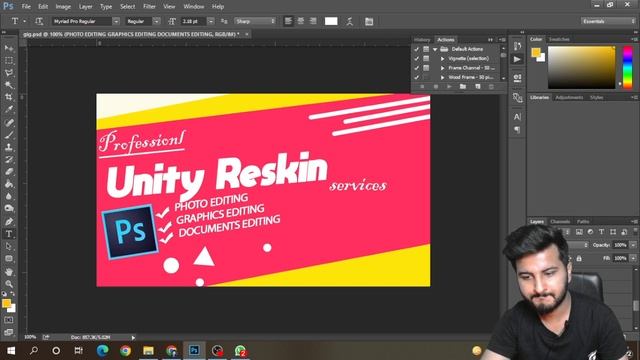Expand the Frame Channel action
Screen dimensions: 640x360
(x=442, y=68)
